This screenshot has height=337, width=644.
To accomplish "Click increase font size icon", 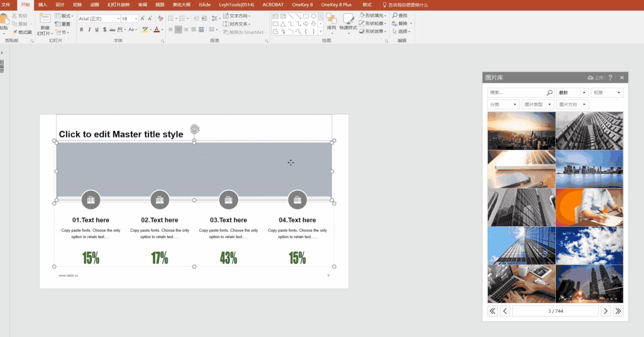I will 142,19.
